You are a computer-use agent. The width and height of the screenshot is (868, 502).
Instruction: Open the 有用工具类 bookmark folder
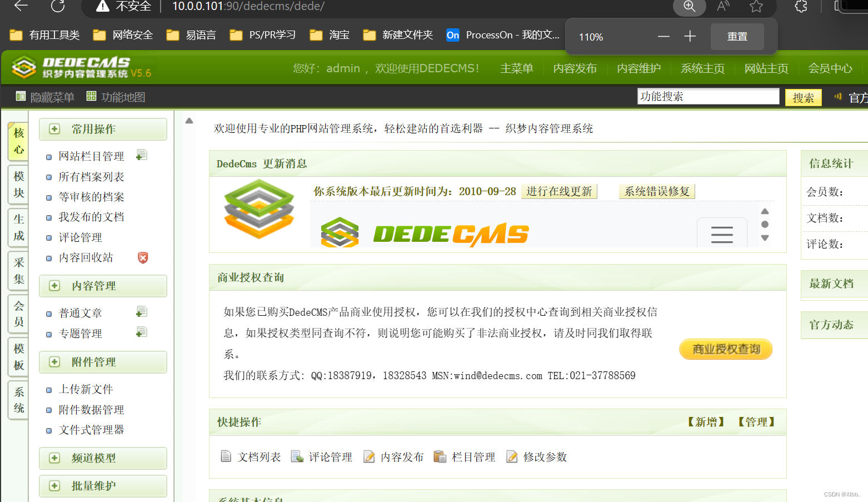[x=44, y=35]
